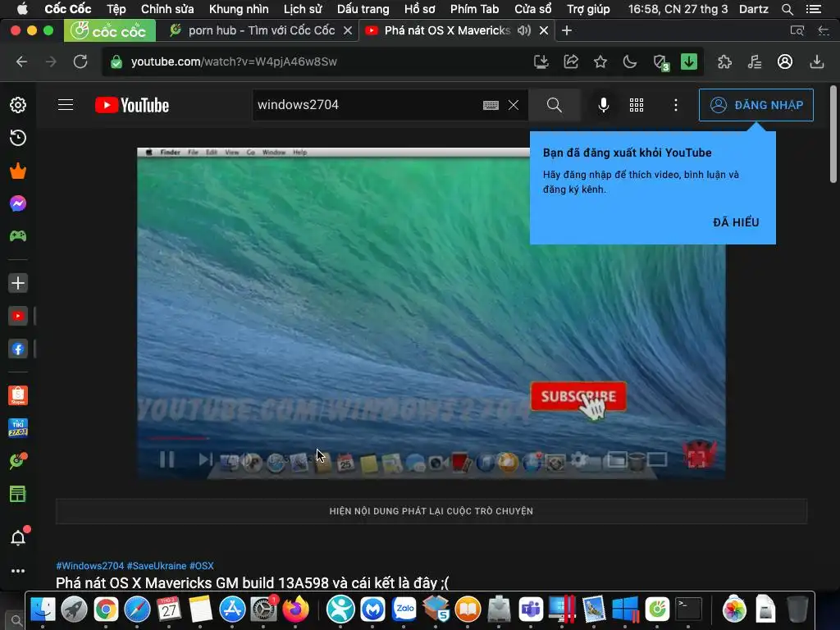Click the browser back arrow
This screenshot has width=840, height=630.
21,62
